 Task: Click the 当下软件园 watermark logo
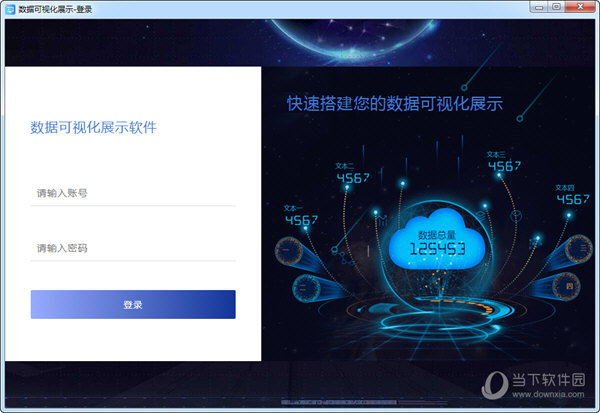(x=534, y=380)
